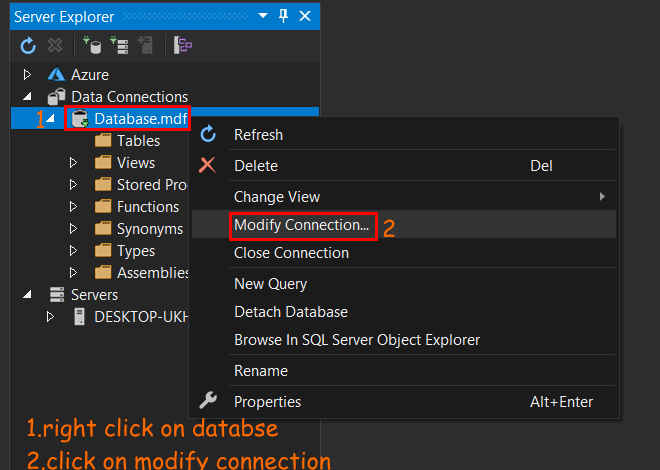Screen dimensions: 660x470
Task: Click the Connect to Server toolbar icon
Action: (119, 45)
